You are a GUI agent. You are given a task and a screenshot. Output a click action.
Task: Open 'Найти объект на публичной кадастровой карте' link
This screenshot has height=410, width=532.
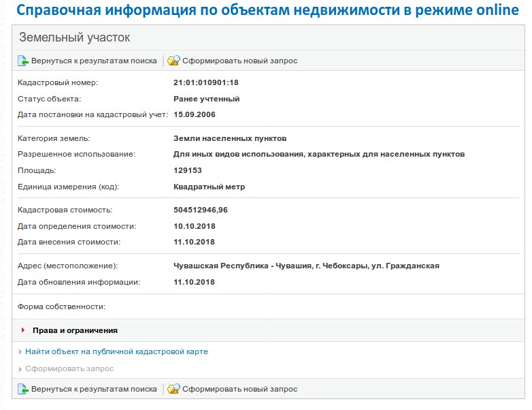pyautogui.click(x=116, y=352)
